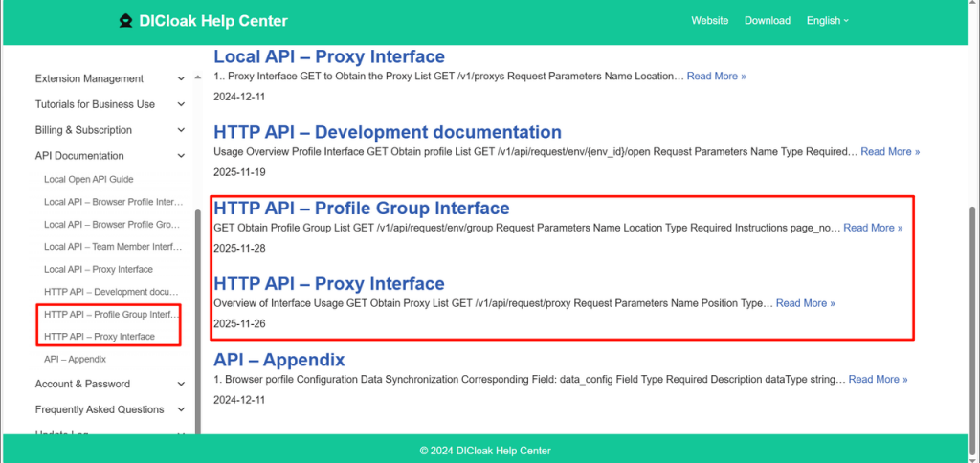
Task: Open Local Open API Guide in sidebar
Action: tap(89, 180)
